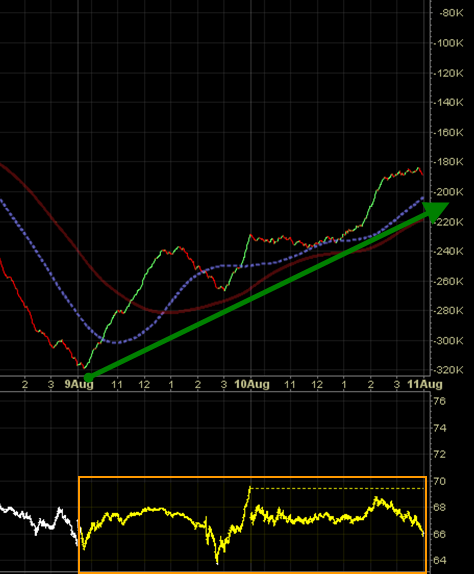The height and width of the screenshot is (574, 474).
Task: Click the 64 label on lower axis
Action: [x=440, y=560]
